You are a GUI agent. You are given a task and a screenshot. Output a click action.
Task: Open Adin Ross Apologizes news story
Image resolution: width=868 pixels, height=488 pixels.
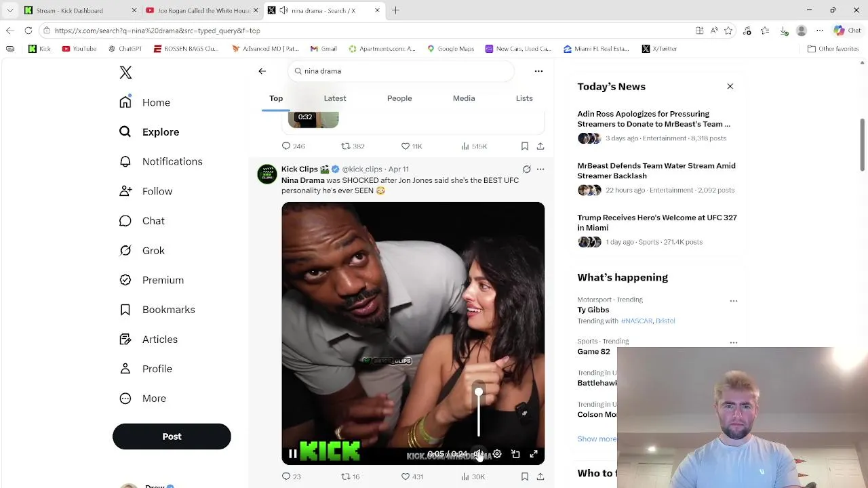(656, 126)
